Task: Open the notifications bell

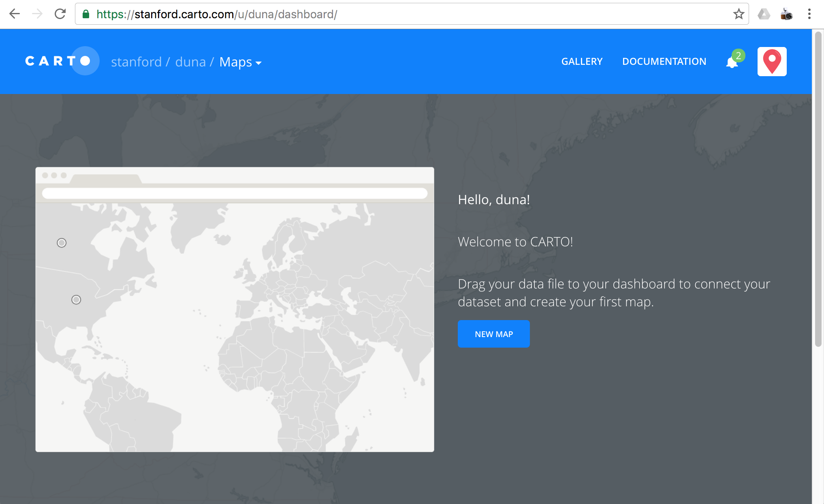Action: [732, 62]
